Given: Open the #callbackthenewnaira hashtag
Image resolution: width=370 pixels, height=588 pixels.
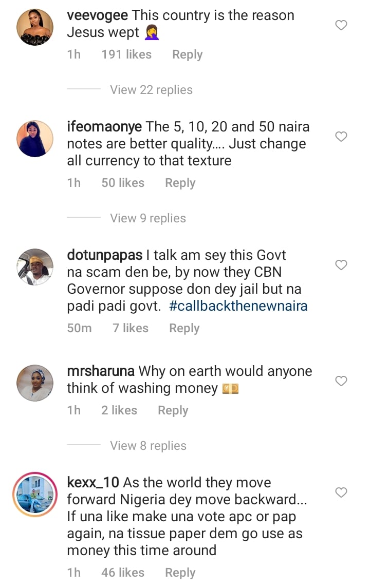Looking at the screenshot, I should point(238,306).
